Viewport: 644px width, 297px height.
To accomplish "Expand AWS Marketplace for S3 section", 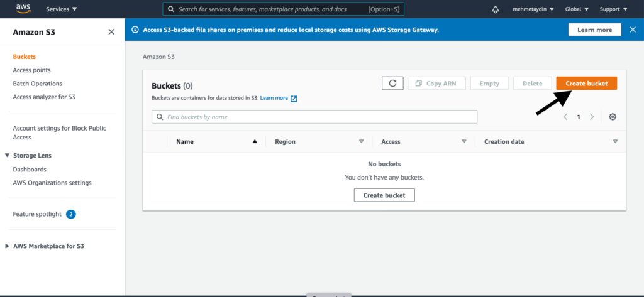I will coord(7,246).
